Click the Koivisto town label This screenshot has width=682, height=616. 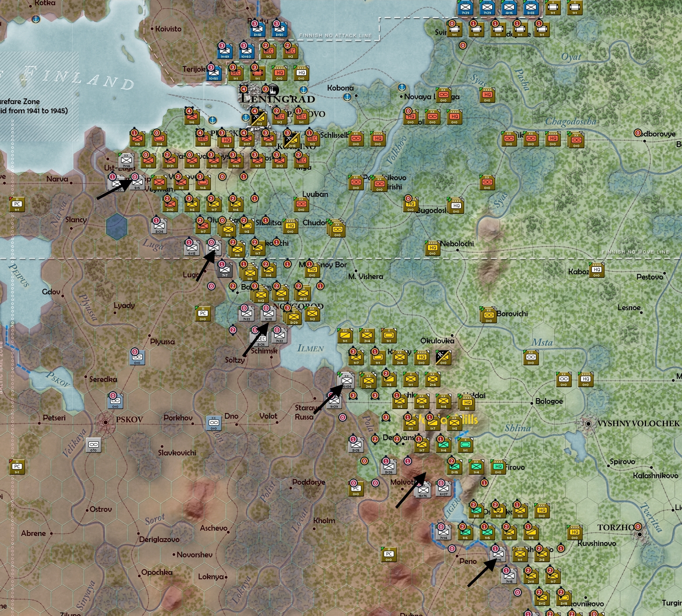168,29
